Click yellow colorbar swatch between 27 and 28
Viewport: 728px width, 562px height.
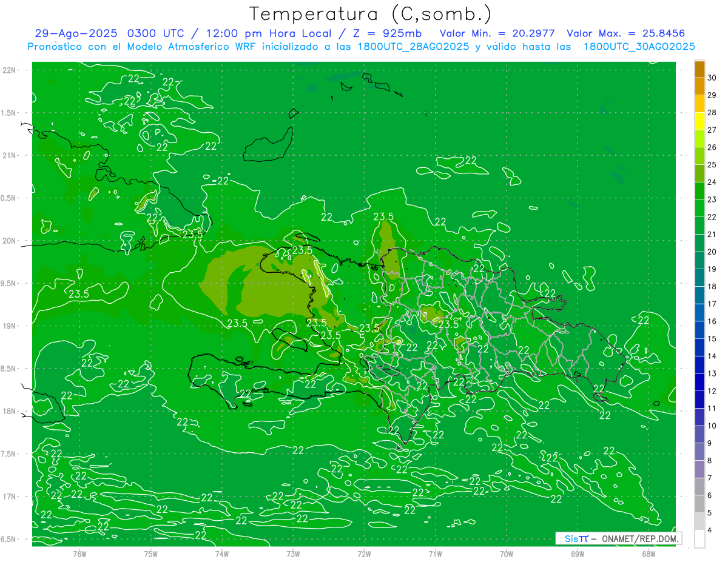coord(699,121)
